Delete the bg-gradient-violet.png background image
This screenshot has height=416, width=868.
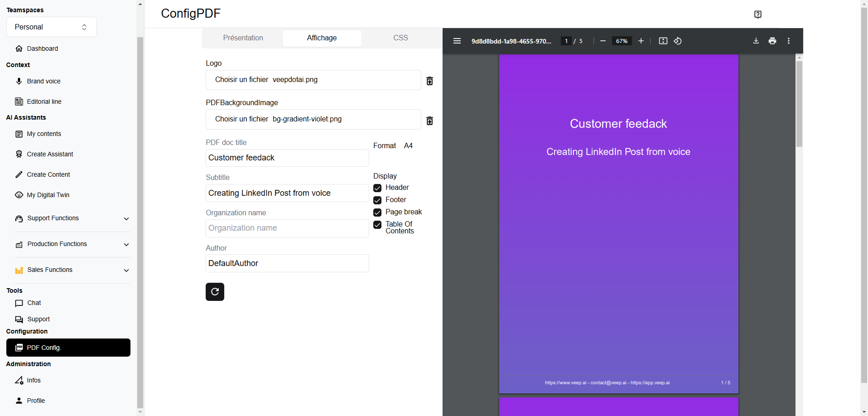[x=429, y=121]
